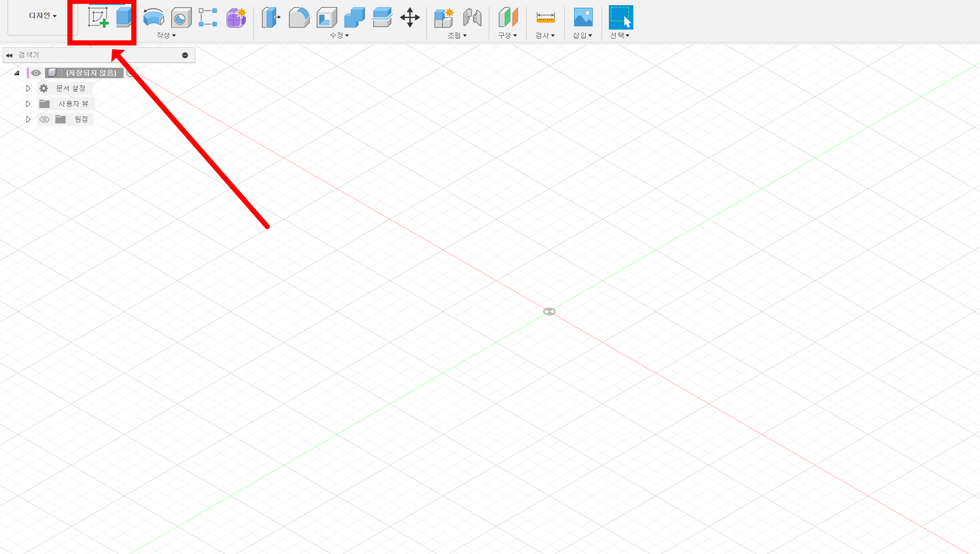Click the Shell tool icon
The height and width of the screenshot is (554, 980).
(x=327, y=18)
